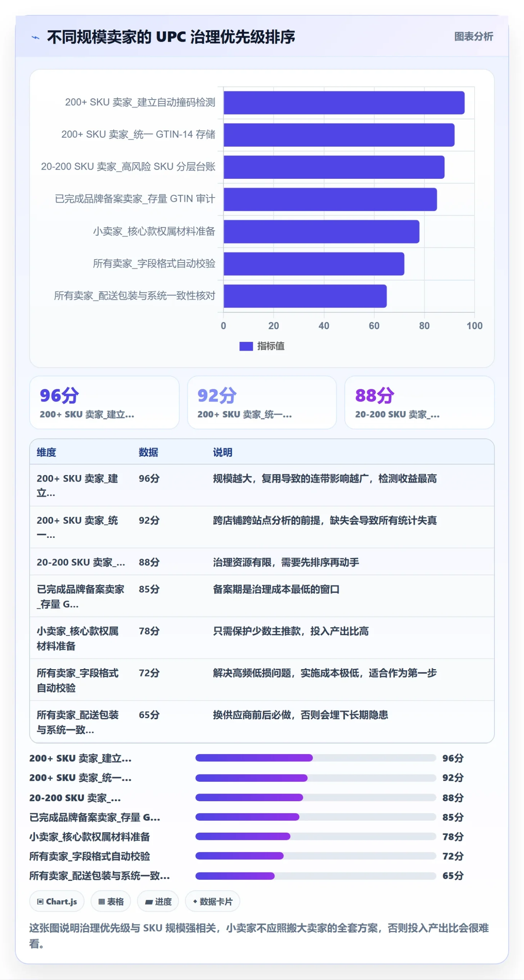Click the 数据 table column header
The width and height of the screenshot is (524, 980).
click(x=148, y=452)
